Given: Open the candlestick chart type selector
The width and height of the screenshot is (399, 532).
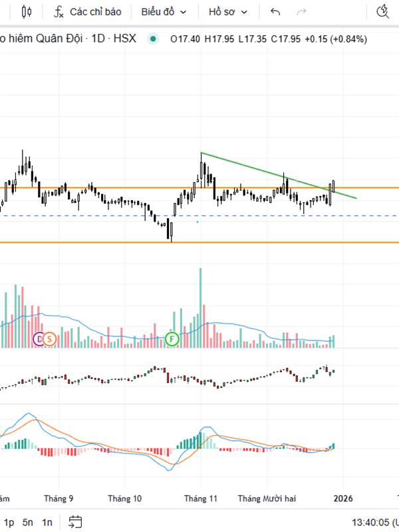Looking at the screenshot, I should point(27,12).
